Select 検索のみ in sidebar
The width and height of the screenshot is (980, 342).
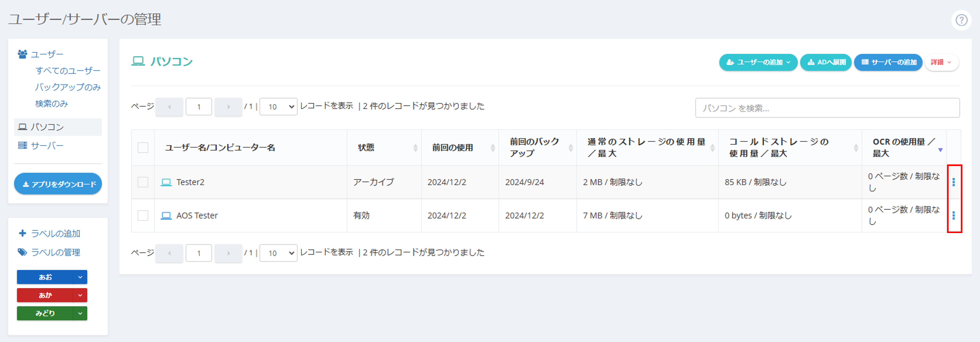tap(51, 103)
